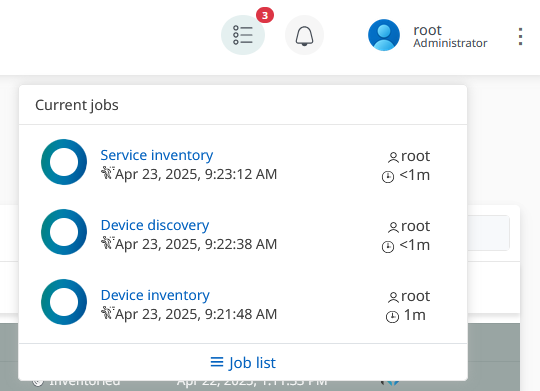Click the clock icon in Device discovery row
This screenshot has height=391, width=540.
[x=388, y=247]
